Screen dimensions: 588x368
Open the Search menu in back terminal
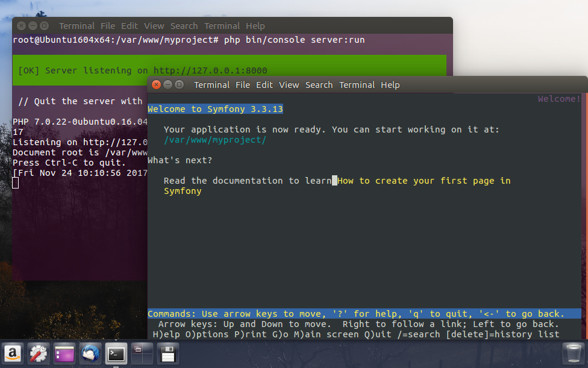pos(184,26)
